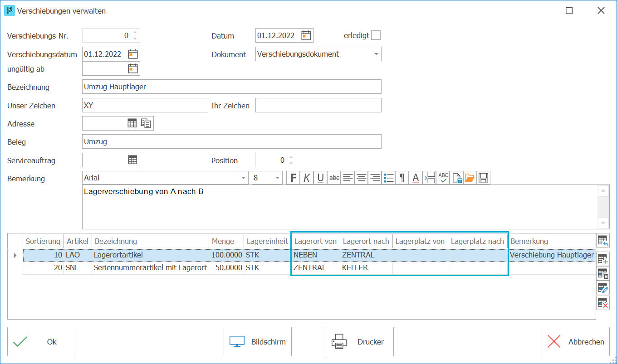617x364 pixels.
Task: Click into the Ihr Zeichen field
Action: click(x=318, y=105)
